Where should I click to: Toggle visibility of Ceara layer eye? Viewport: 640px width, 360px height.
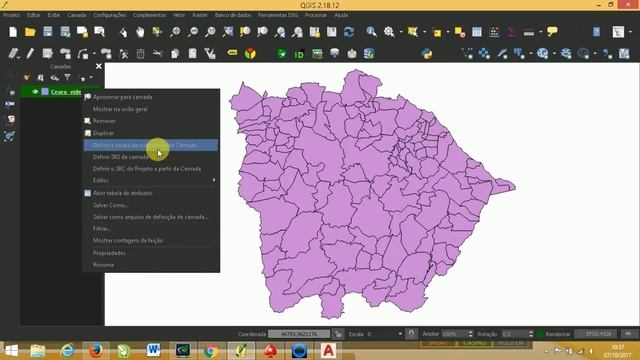point(35,91)
